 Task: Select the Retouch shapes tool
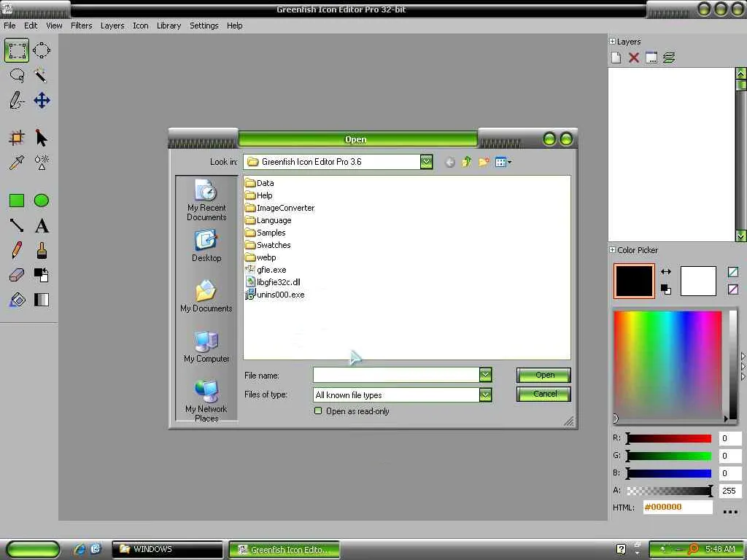pos(42,163)
